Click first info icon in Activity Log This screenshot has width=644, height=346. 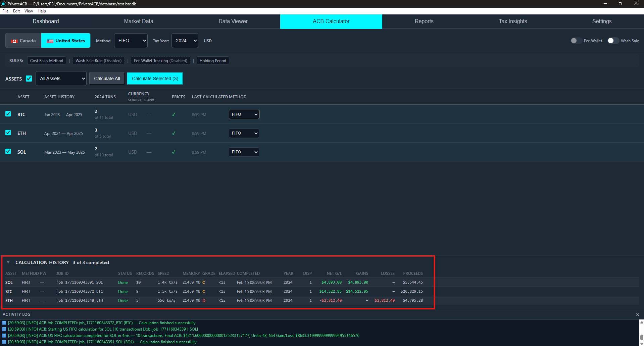4,323
